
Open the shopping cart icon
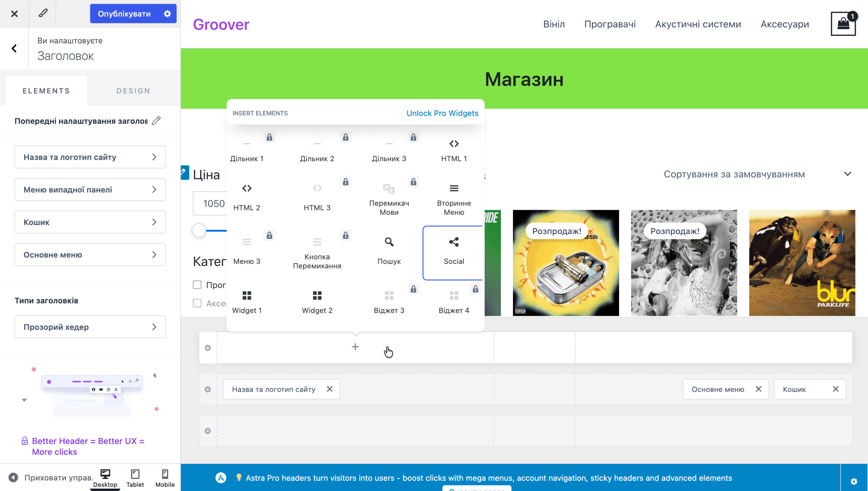[843, 24]
